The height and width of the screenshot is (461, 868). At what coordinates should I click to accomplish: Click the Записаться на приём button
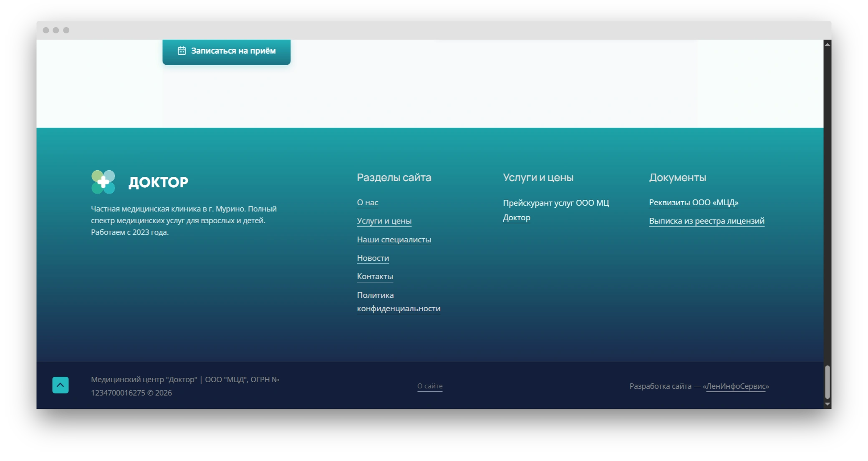pos(227,52)
